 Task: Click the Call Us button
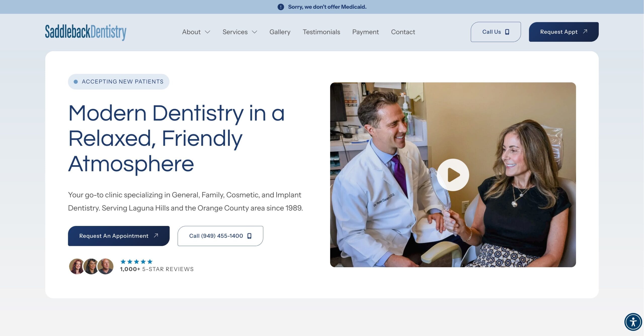(x=496, y=32)
